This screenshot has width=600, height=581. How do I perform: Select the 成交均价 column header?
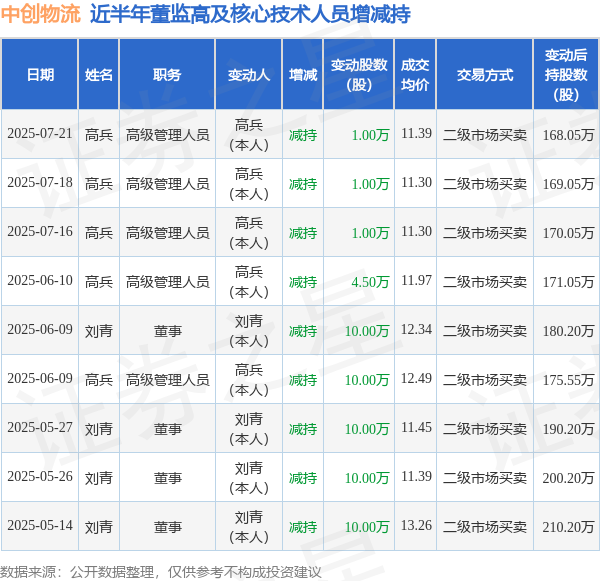tap(415, 75)
